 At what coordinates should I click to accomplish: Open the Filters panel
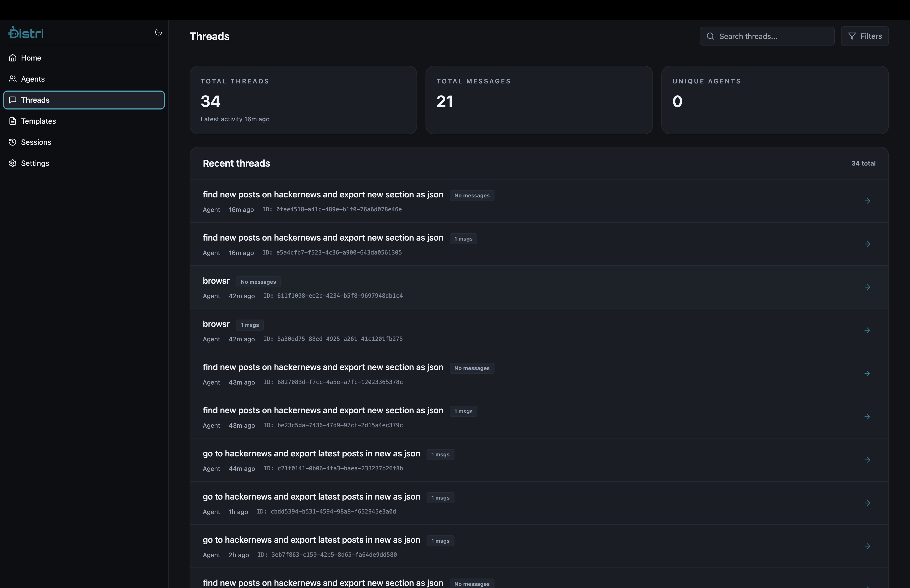[x=865, y=36]
